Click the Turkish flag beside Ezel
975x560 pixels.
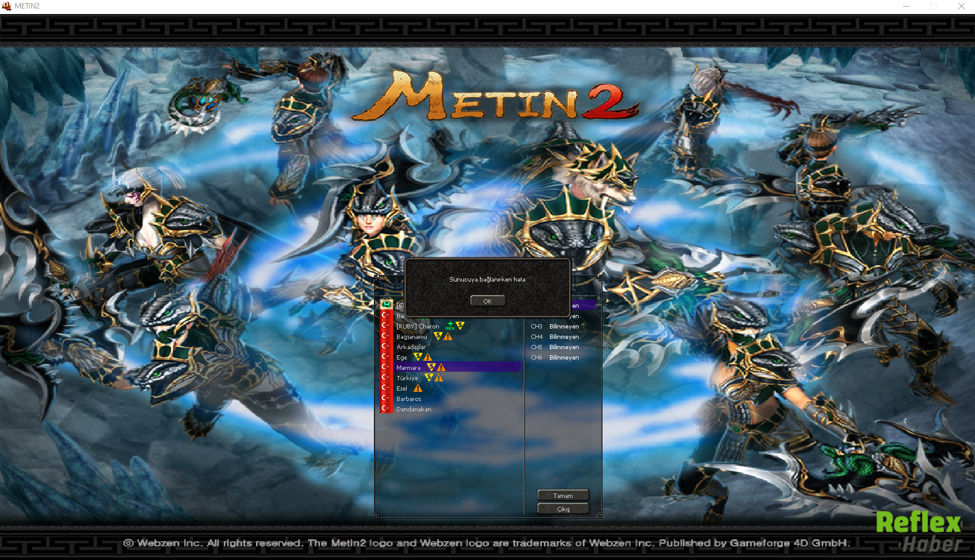(386, 388)
